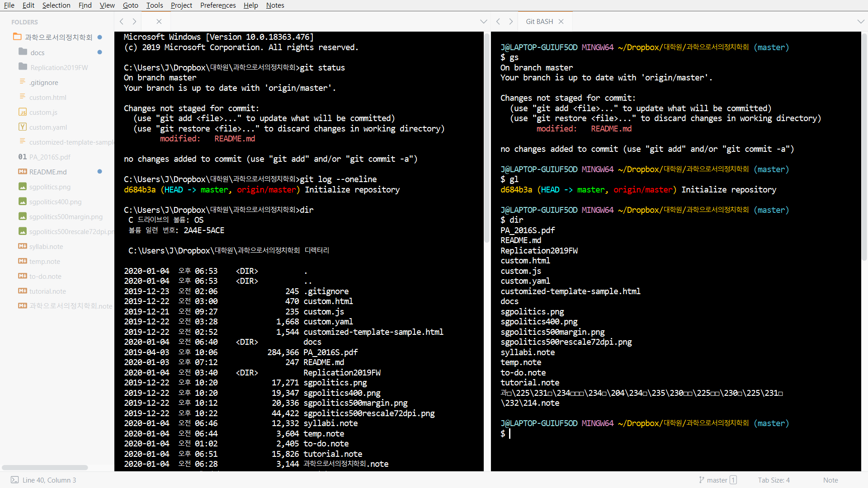
Task: Go to previous tab in right pane
Action: click(498, 22)
